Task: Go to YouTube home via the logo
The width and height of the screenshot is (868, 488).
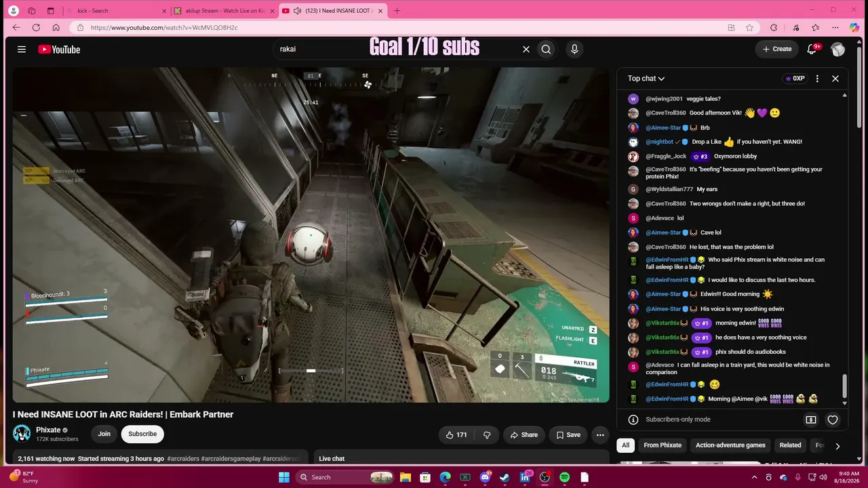Action: point(59,49)
